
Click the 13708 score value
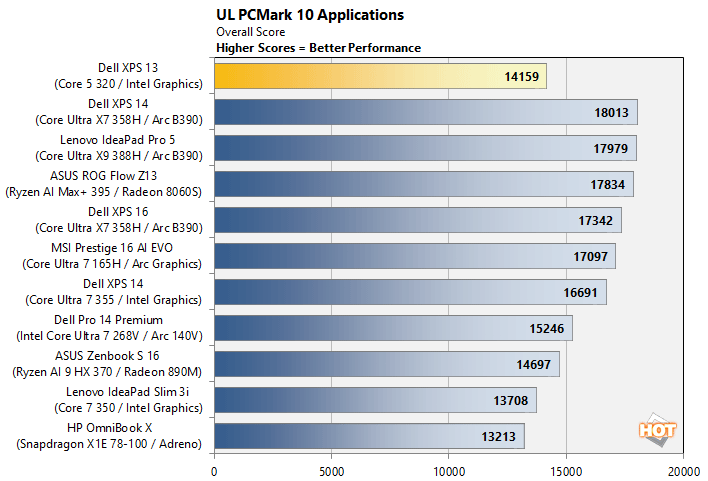(510, 401)
